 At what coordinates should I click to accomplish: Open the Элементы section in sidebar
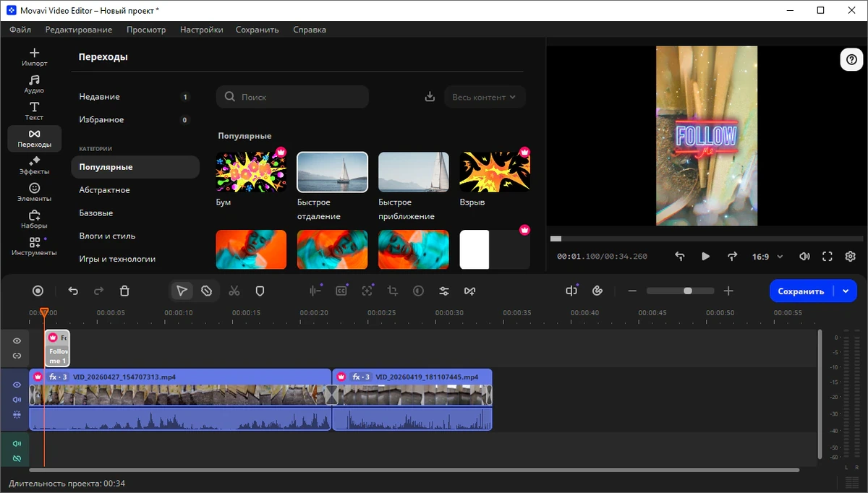(x=34, y=192)
